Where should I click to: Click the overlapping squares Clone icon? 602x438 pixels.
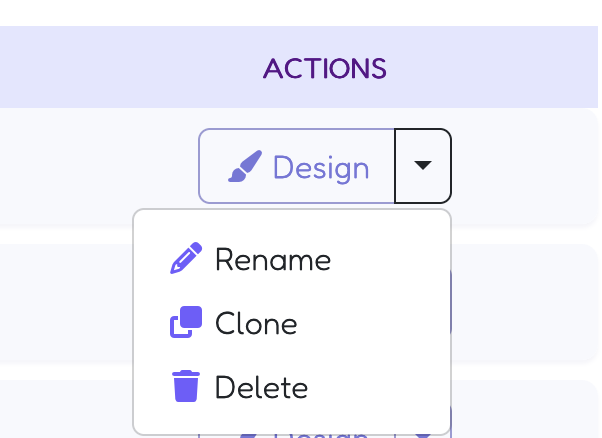[186, 322]
